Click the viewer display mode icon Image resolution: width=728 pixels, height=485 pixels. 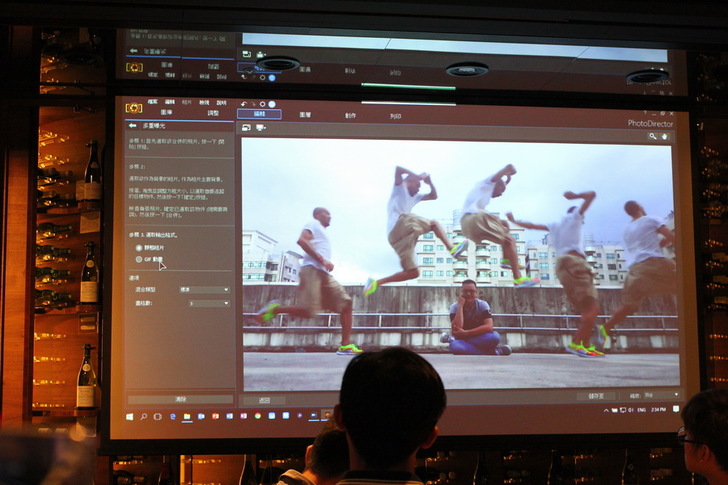[246, 127]
